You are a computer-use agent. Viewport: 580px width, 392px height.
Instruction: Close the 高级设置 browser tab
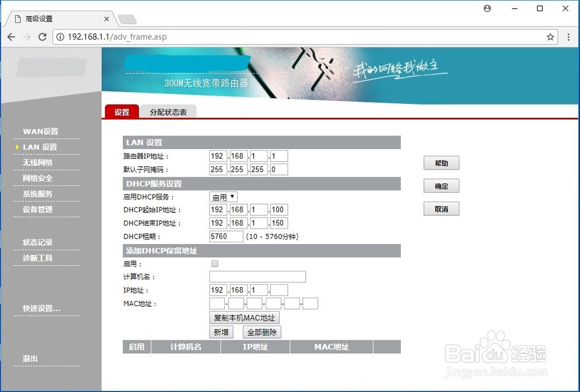pos(107,19)
